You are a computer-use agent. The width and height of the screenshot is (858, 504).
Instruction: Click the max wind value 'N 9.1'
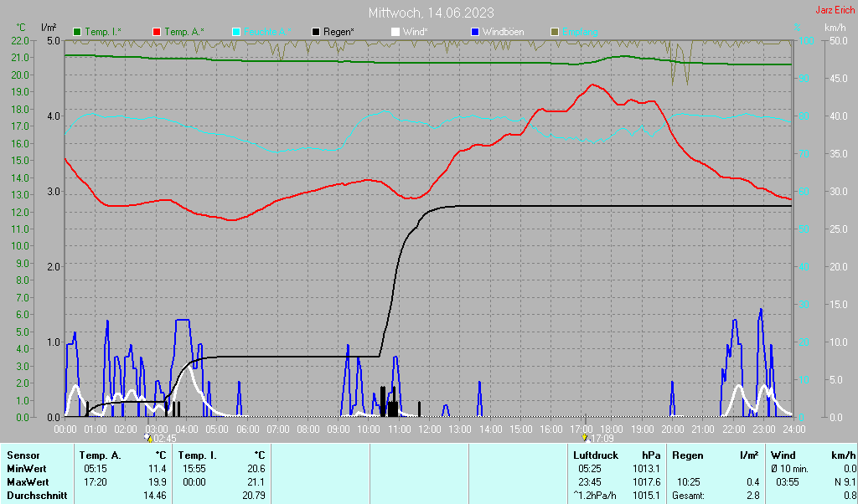click(845, 483)
